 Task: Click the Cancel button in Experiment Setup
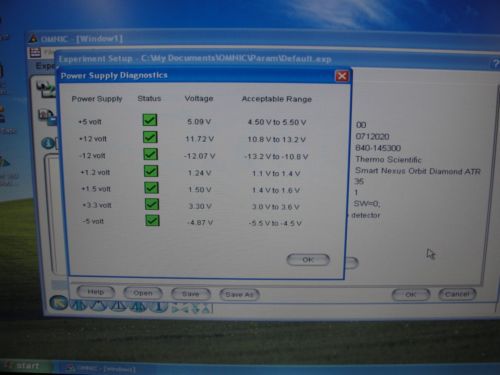(457, 294)
